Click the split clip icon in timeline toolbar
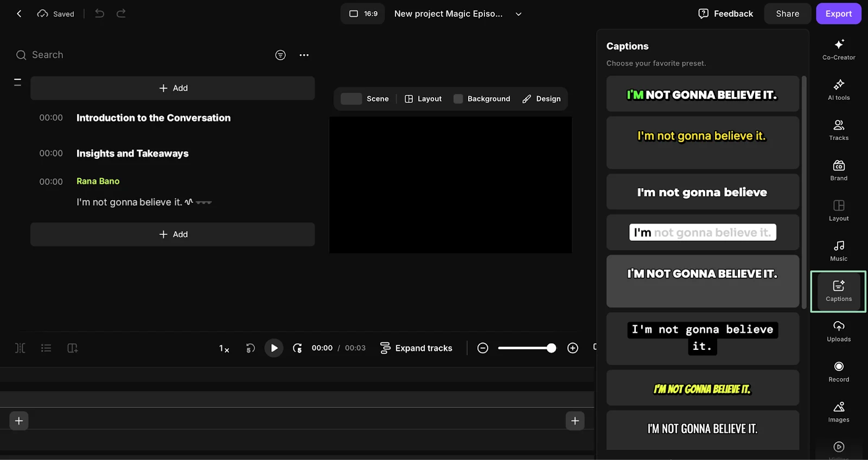Image resolution: width=868 pixels, height=460 pixels. click(20, 348)
